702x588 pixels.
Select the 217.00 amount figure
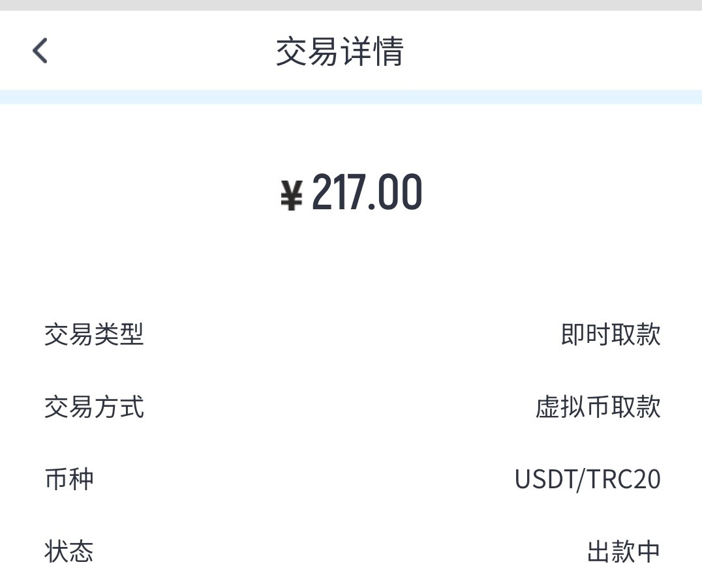(x=367, y=193)
